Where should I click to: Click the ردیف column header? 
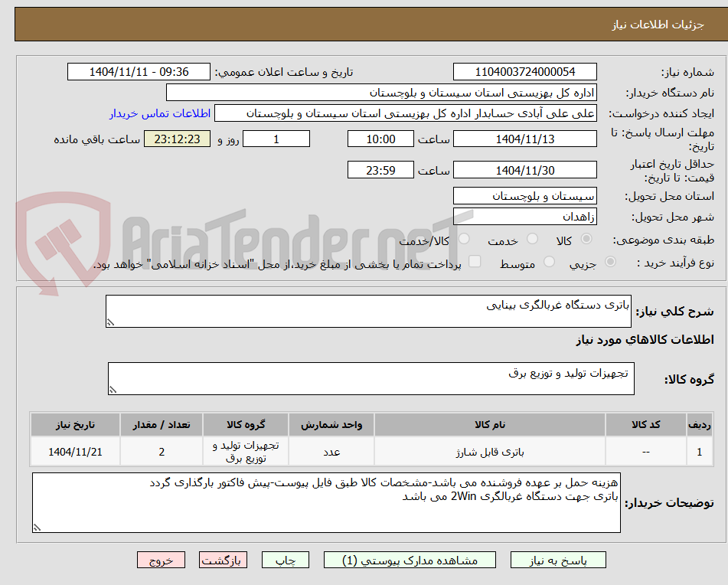[x=700, y=425]
